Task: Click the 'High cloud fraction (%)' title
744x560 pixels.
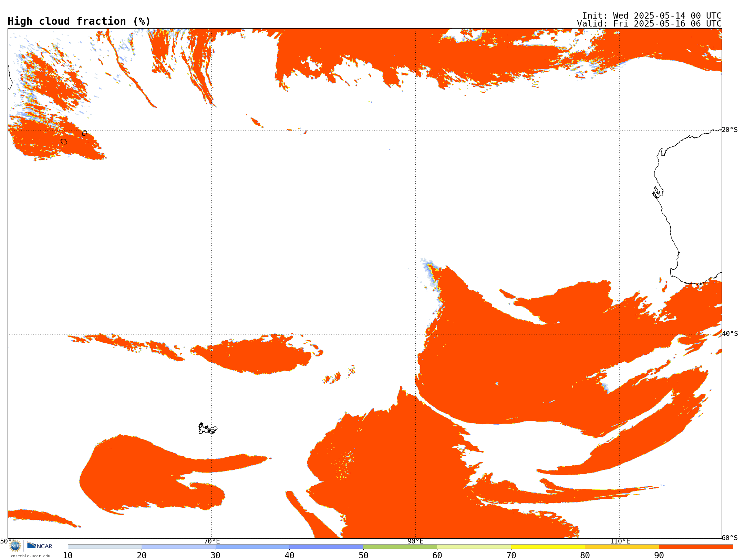Action: 79,21
